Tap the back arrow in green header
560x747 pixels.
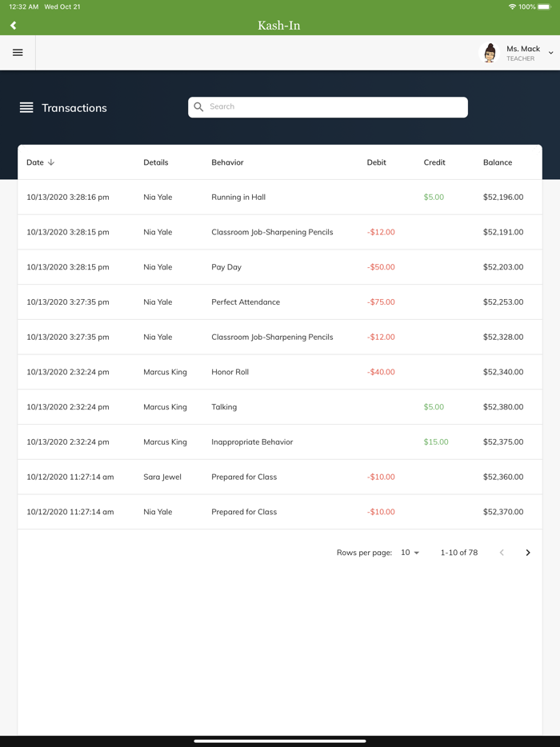(x=14, y=26)
